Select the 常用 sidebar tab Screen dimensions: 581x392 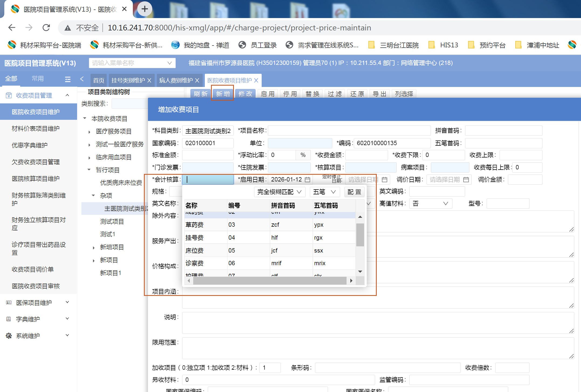pyautogui.click(x=38, y=79)
